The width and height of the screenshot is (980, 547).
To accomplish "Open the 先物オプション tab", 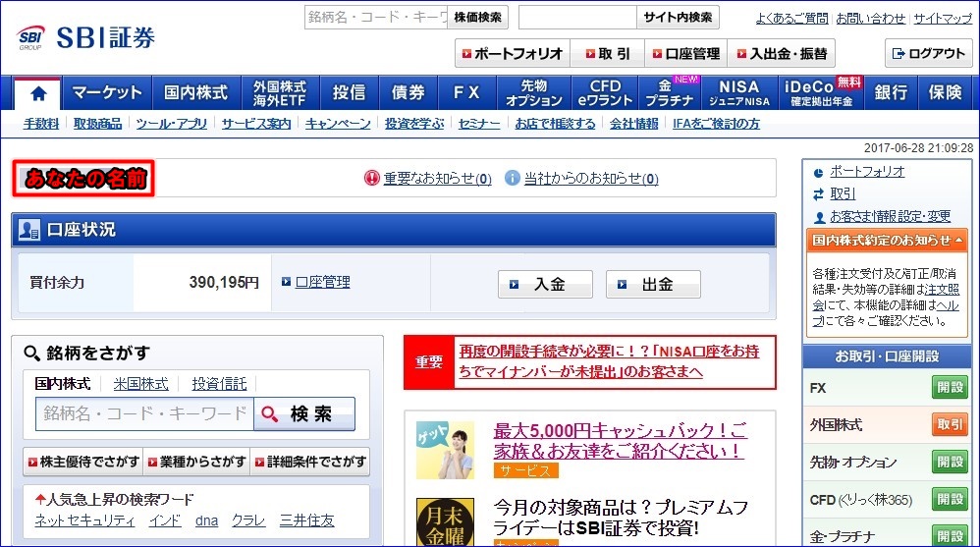I will 534,93.
